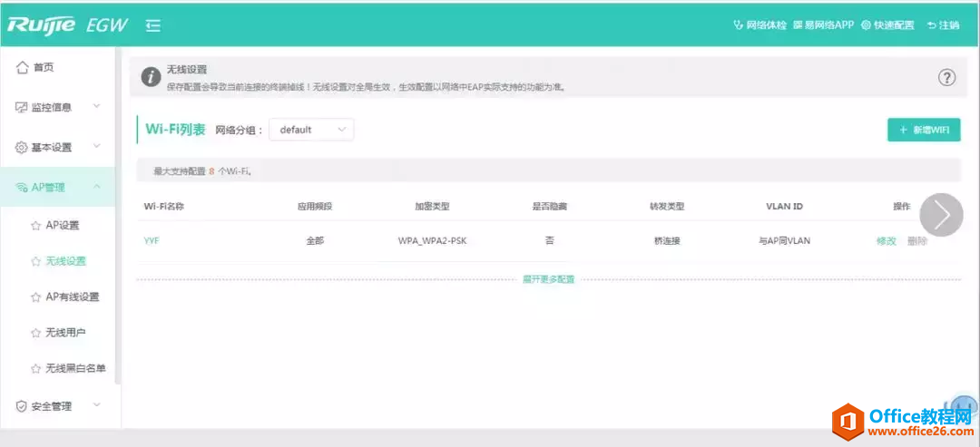Viewport: 980px width, 447px height.
Task: Click the Wi-Fi icon beside AP管理
Action: [x=21, y=188]
